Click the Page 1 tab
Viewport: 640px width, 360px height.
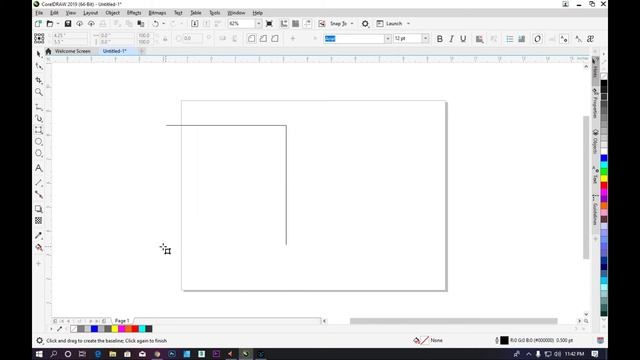122,321
